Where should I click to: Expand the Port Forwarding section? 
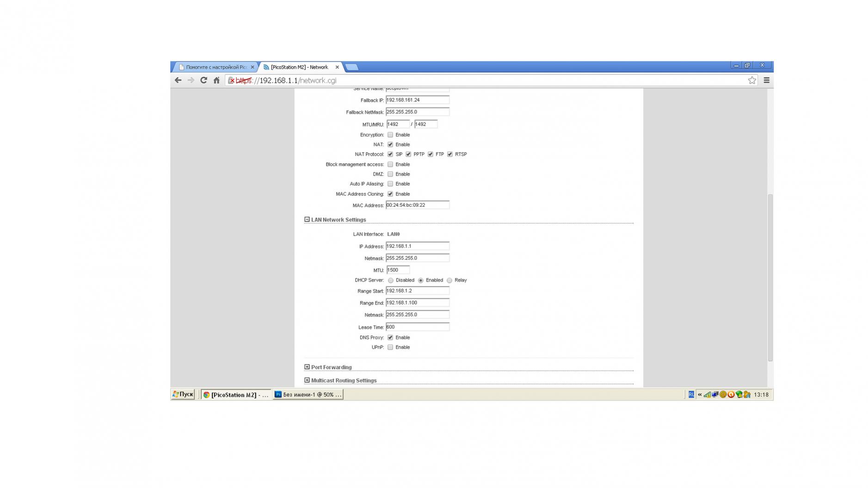coord(307,367)
